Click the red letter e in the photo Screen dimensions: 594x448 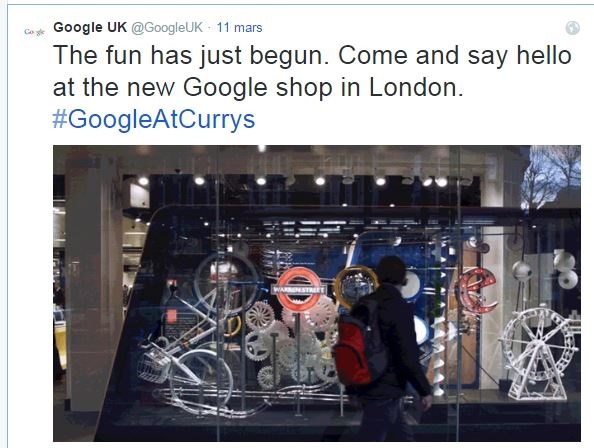[477, 290]
